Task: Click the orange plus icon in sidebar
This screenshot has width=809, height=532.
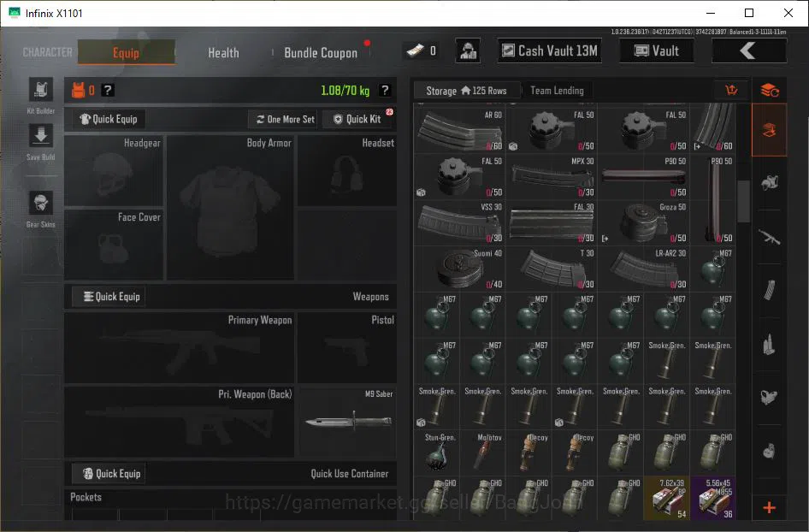Action: coord(770,508)
